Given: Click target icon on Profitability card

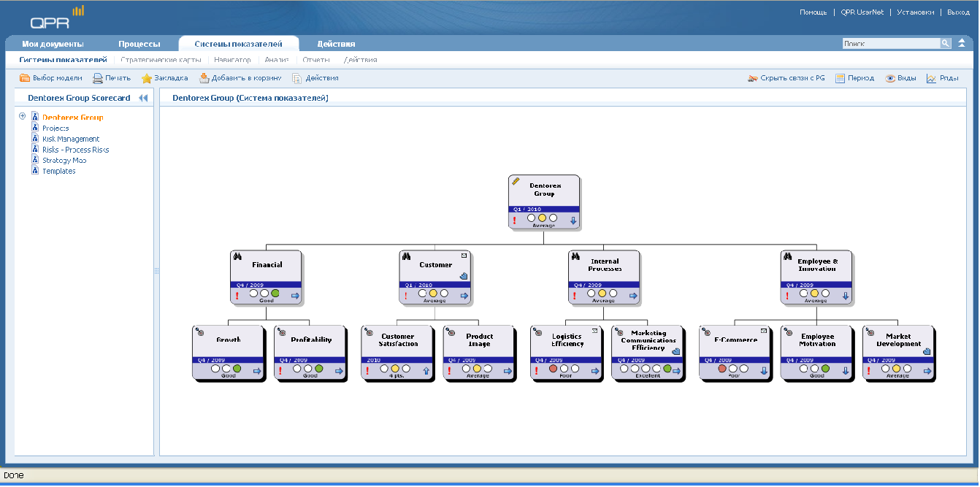Looking at the screenshot, I should (281, 331).
